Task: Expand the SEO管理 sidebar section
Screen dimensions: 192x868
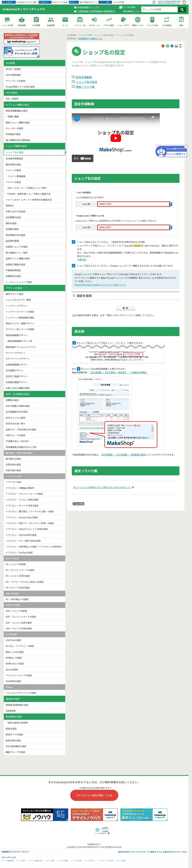Action: (x=34, y=63)
